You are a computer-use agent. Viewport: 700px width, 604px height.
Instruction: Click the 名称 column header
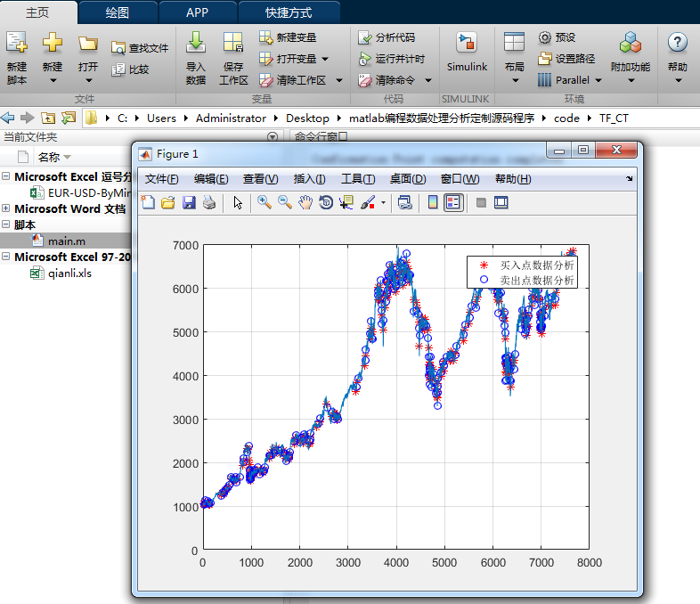tap(49, 157)
